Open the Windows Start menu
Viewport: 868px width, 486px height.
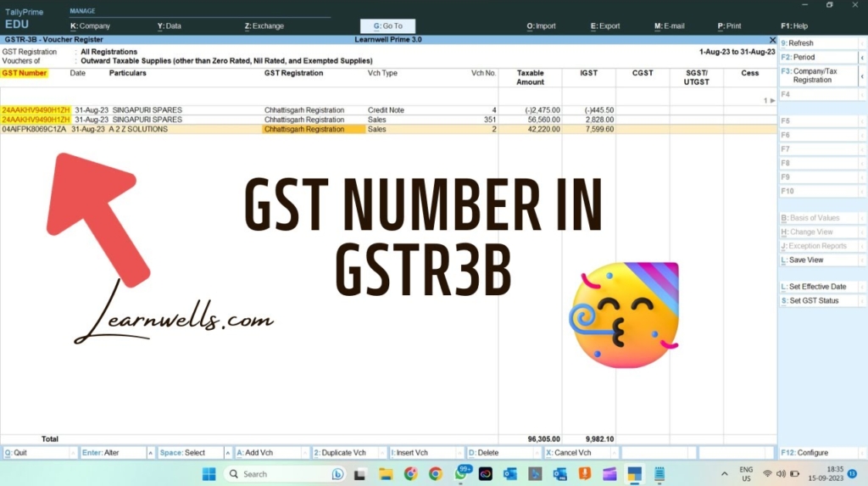[209, 474]
